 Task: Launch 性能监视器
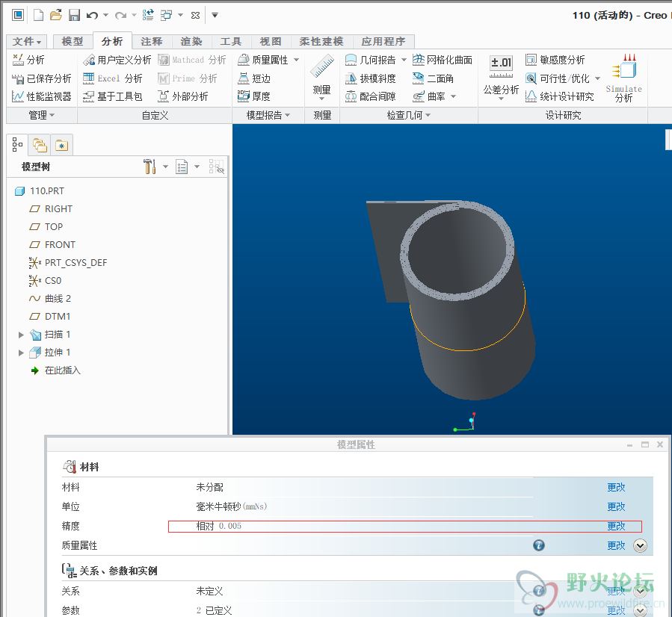[x=42, y=97]
